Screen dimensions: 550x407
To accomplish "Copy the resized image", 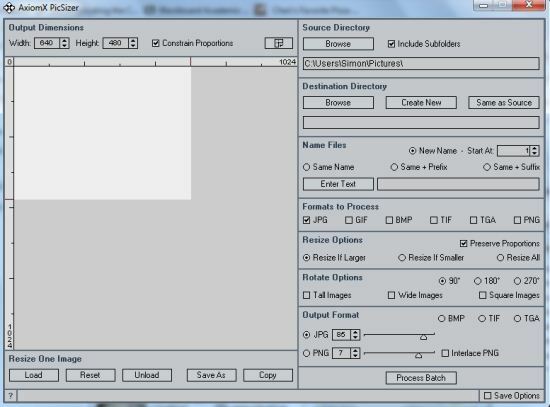I will 268,375.
